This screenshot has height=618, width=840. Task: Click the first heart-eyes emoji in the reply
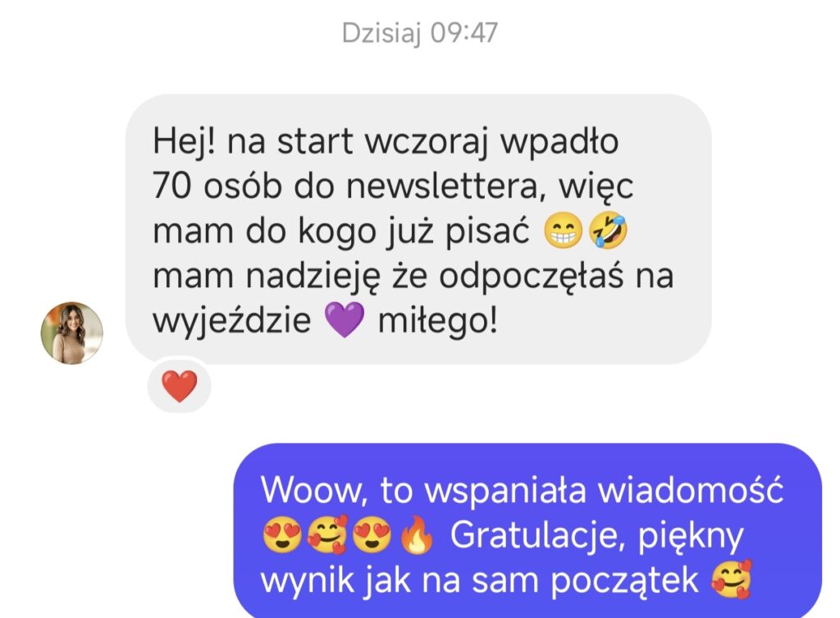pos(281,534)
